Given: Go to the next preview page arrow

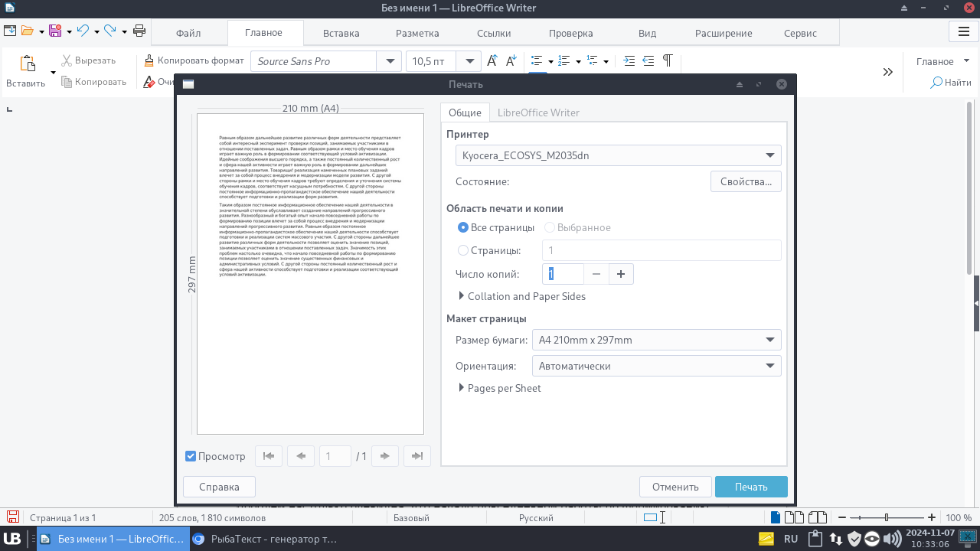Looking at the screenshot, I should (385, 456).
